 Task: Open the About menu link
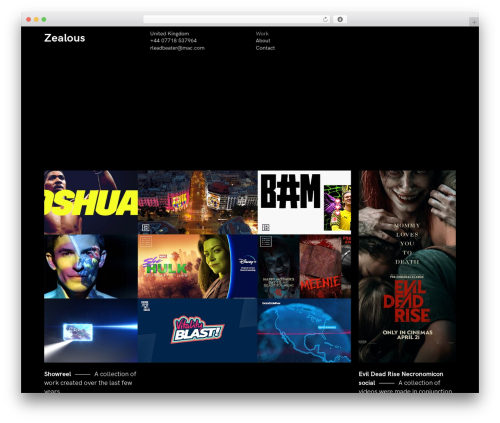(263, 41)
